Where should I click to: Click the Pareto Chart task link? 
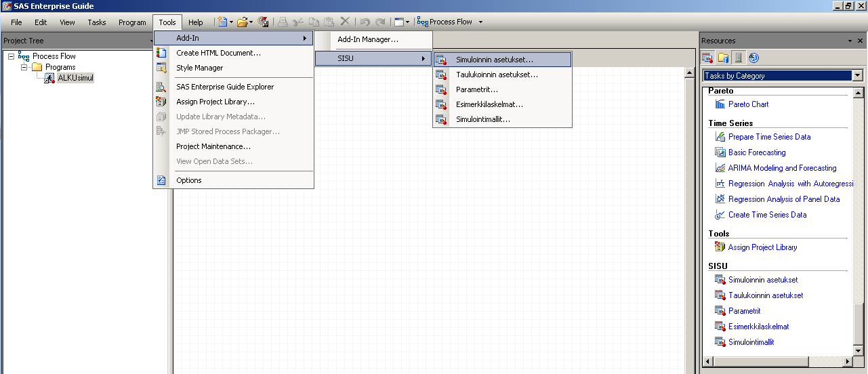(748, 104)
